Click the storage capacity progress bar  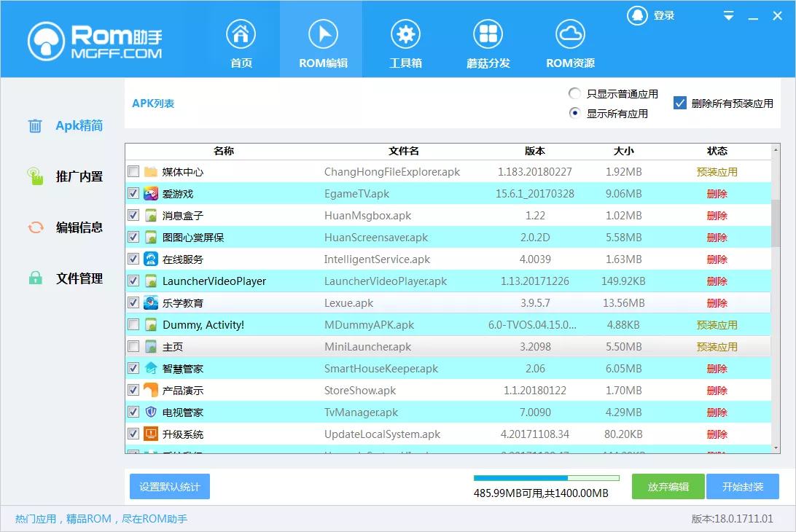[545, 477]
